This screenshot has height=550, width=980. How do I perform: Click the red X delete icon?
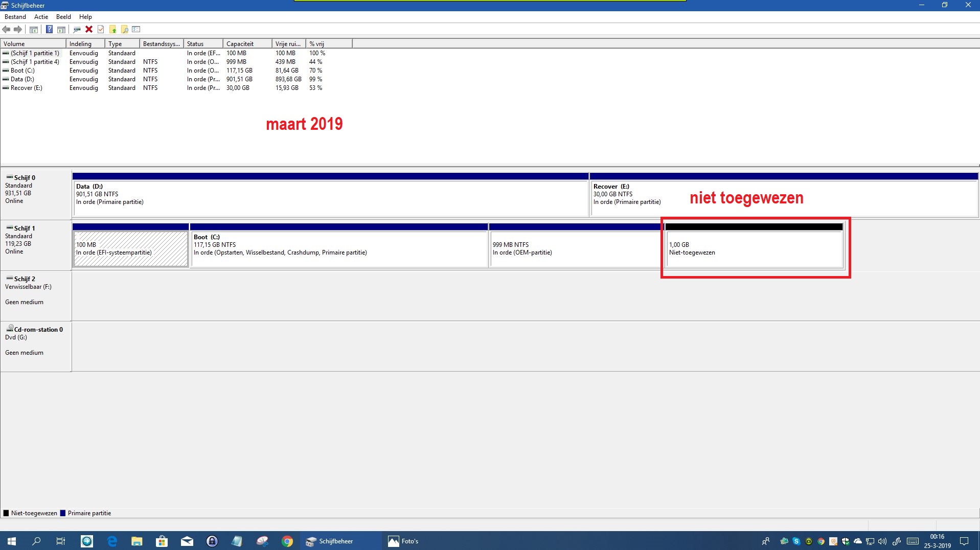click(89, 30)
